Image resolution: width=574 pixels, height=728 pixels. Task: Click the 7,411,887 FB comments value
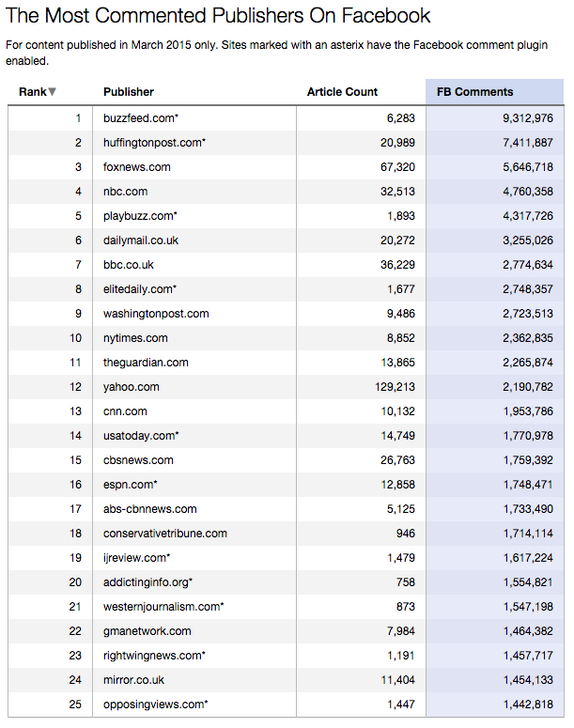coord(528,143)
